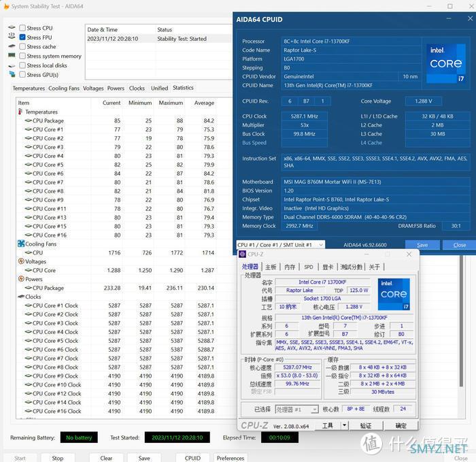Enable the Stress CPU checkbox
The height and width of the screenshot is (462, 476).
[22, 28]
